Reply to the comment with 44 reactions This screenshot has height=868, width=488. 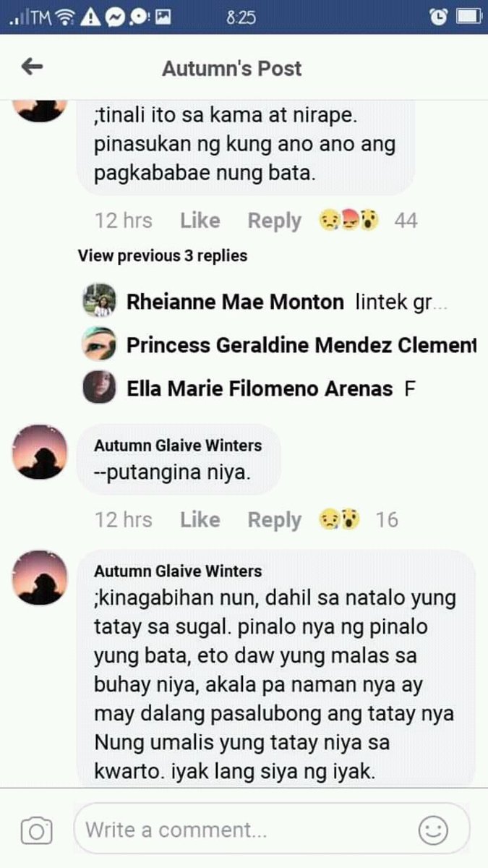click(x=274, y=221)
